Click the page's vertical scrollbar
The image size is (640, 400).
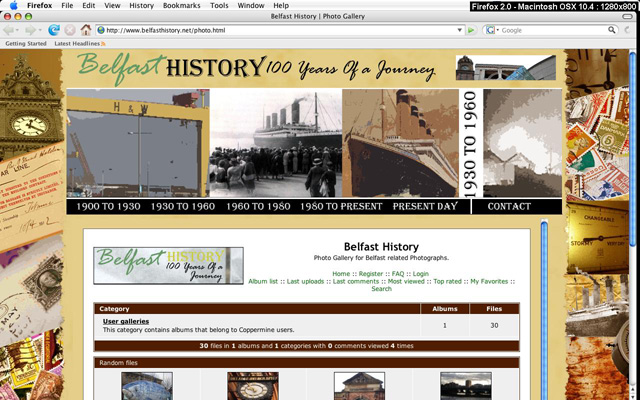[545, 300]
